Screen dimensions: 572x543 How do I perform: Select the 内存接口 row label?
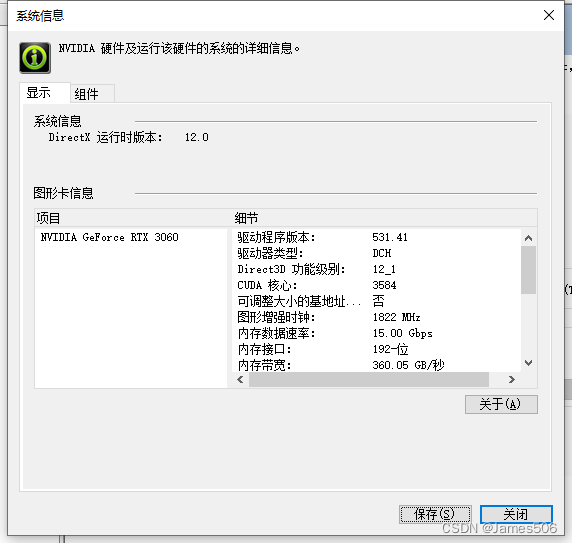264,350
